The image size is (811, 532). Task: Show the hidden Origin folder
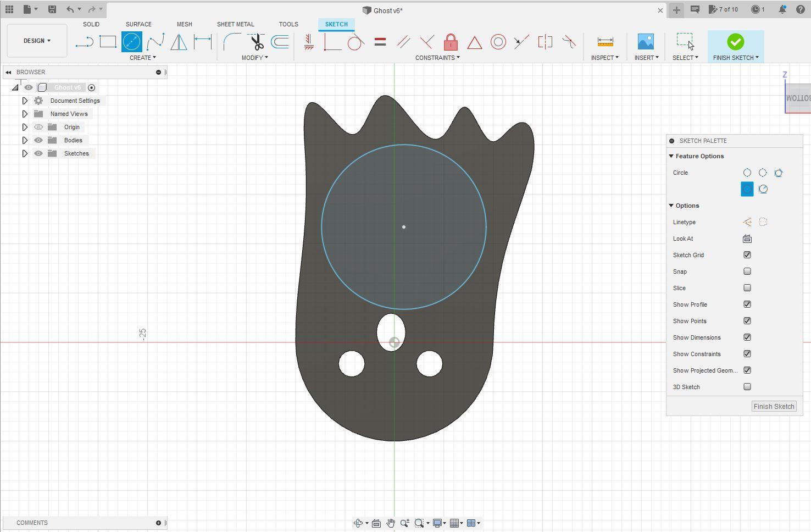coord(38,127)
